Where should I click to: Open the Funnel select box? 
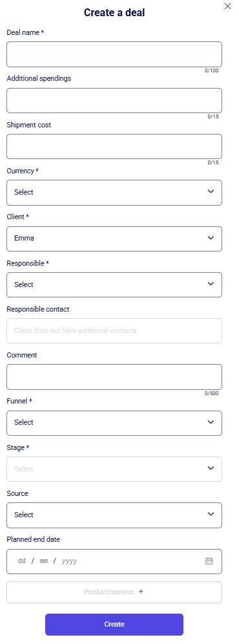point(114,423)
